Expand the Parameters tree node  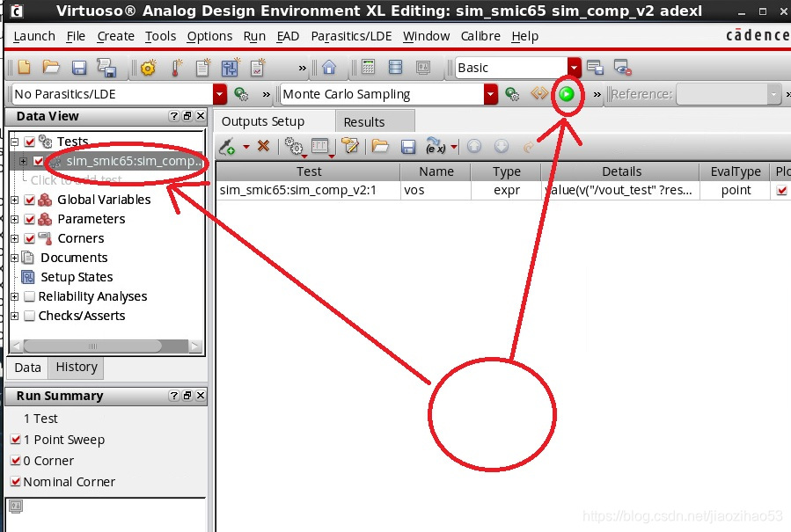(15, 219)
